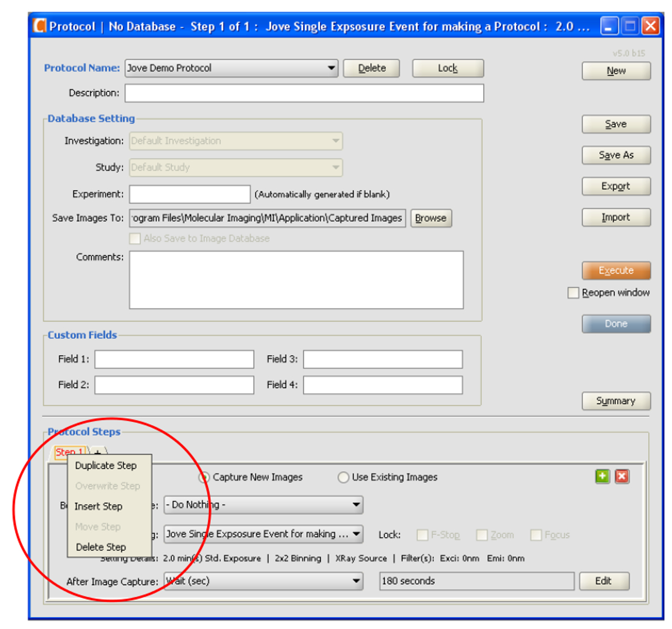672x629 pixels.
Task: Click the Export button
Action: tap(616, 187)
